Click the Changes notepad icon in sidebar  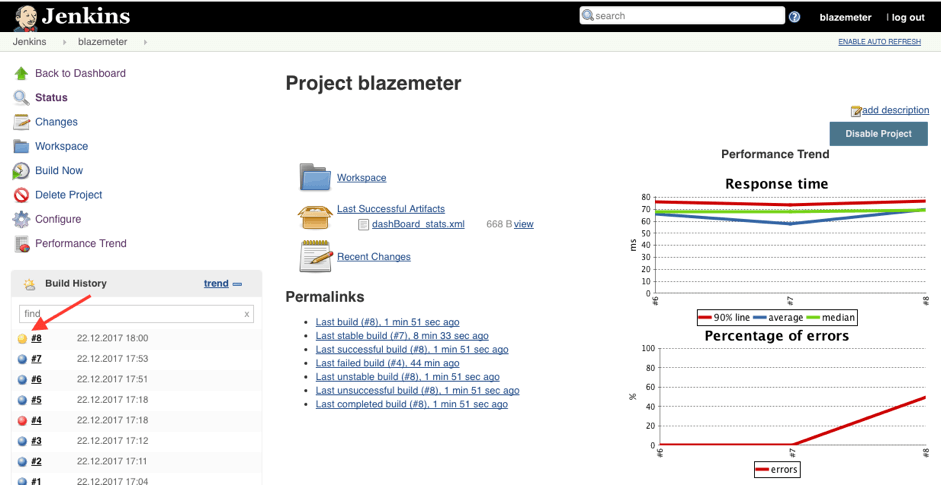click(x=21, y=122)
